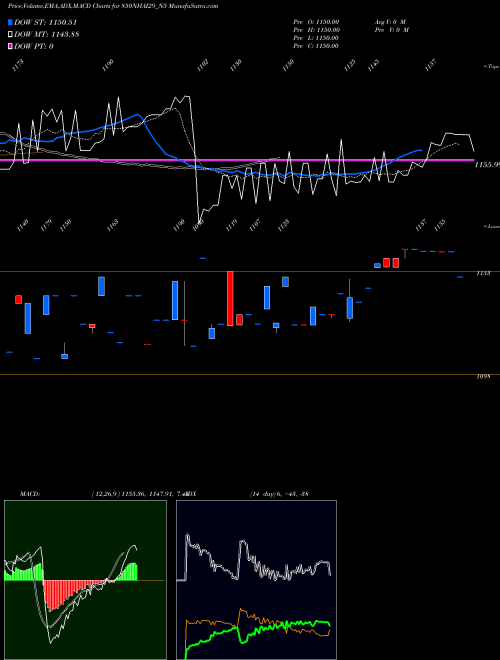
Task: Click the 1102 top label
Action: (202, 65)
